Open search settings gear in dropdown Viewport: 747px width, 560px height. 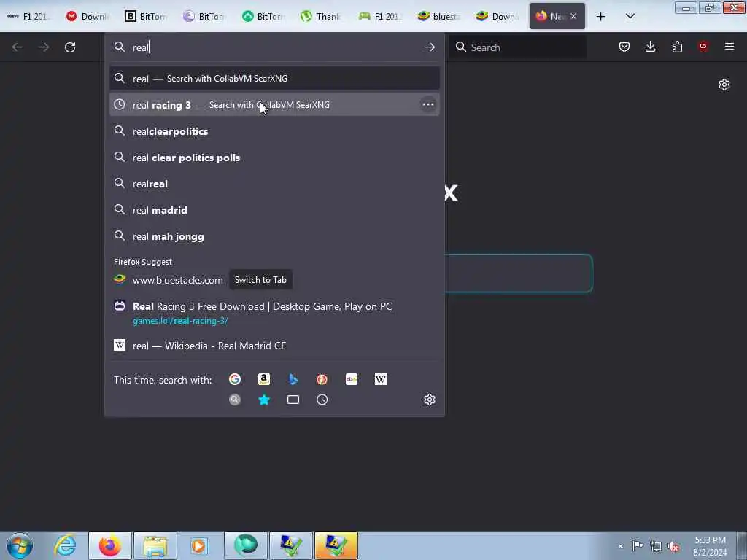pyautogui.click(x=429, y=400)
